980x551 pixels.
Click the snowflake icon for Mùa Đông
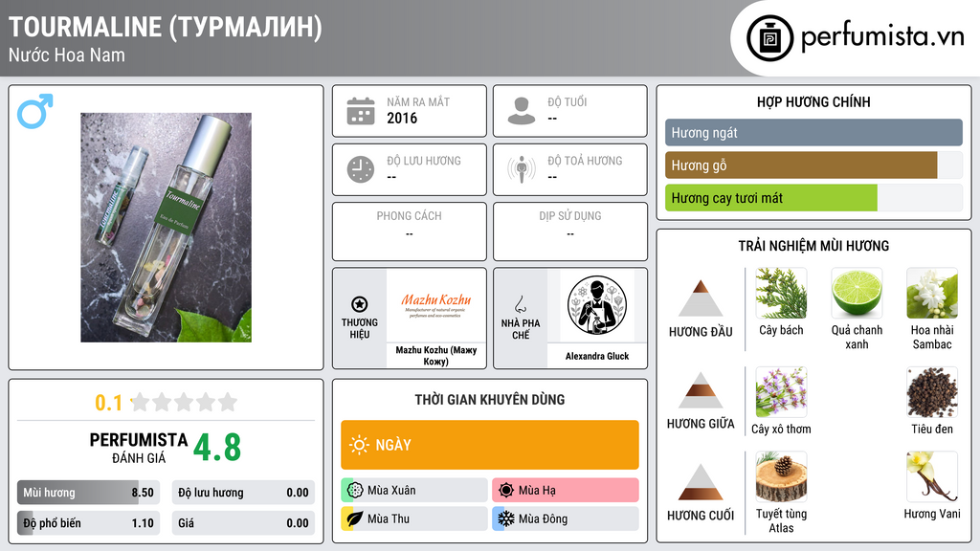(x=506, y=518)
